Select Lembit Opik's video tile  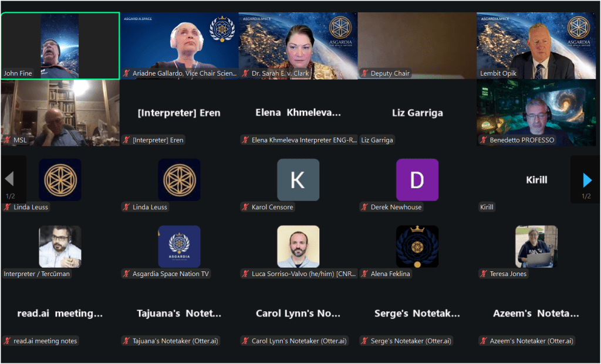coord(536,46)
